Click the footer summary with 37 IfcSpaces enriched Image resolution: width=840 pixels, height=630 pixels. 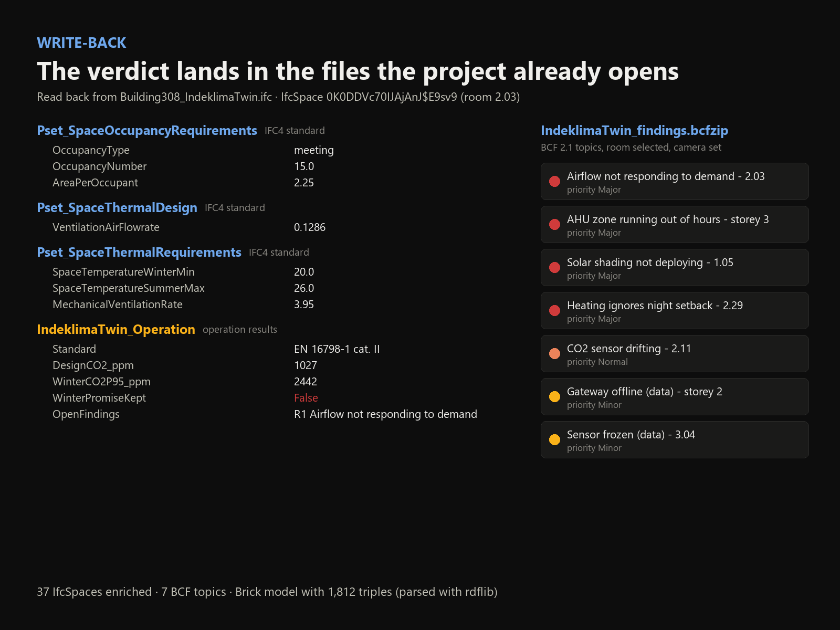point(267,592)
